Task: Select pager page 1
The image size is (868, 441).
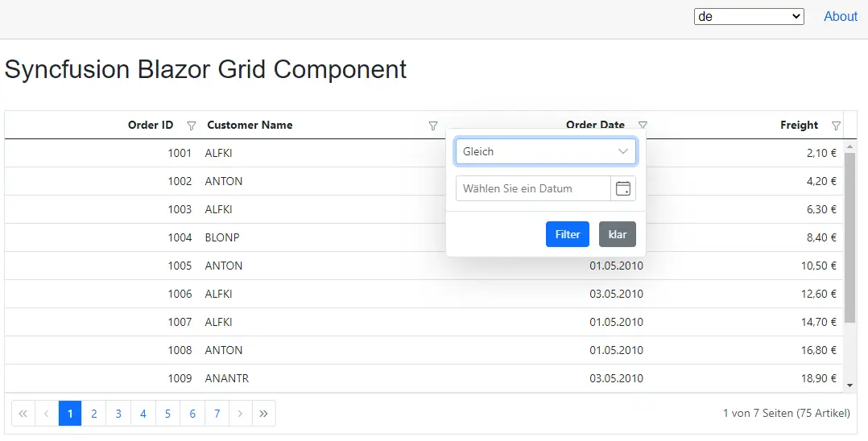Action: [70, 414]
